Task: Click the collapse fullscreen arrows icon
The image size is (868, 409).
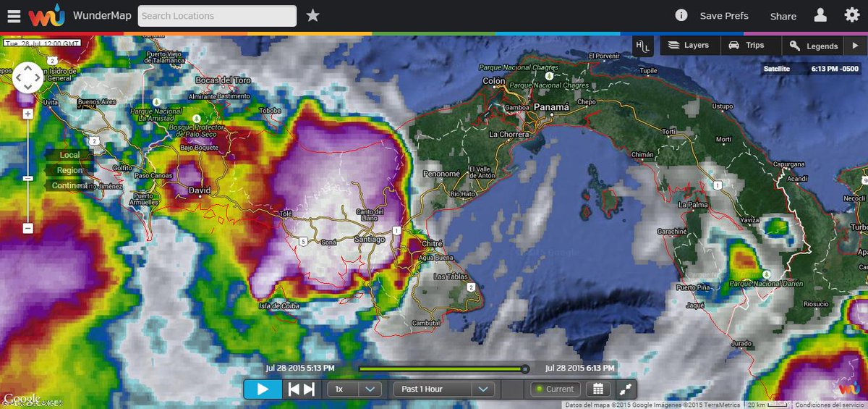Action: tap(624, 389)
